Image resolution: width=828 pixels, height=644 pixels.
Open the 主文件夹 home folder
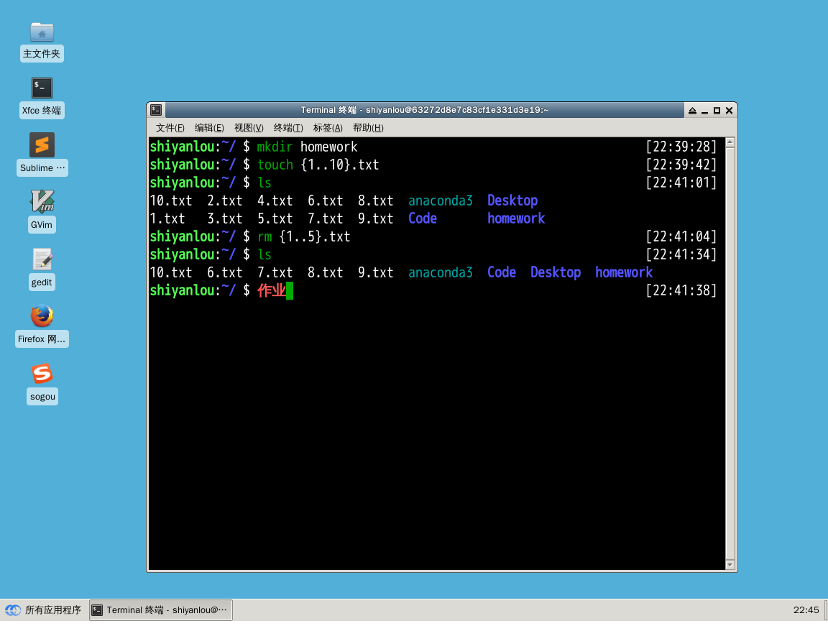[x=42, y=40]
